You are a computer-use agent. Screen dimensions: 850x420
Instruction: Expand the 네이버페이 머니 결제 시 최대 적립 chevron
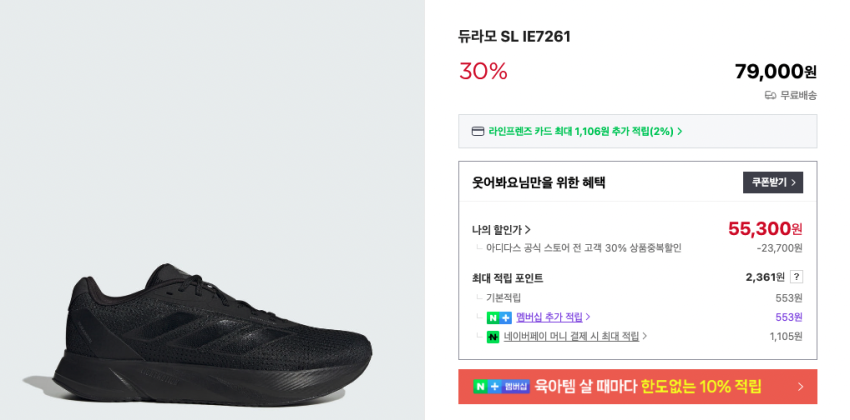(643, 337)
